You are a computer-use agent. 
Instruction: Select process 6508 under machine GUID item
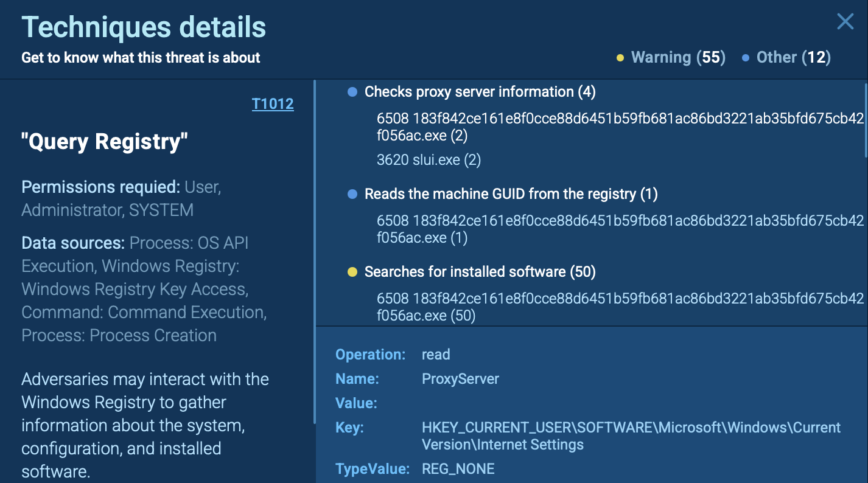(620, 229)
